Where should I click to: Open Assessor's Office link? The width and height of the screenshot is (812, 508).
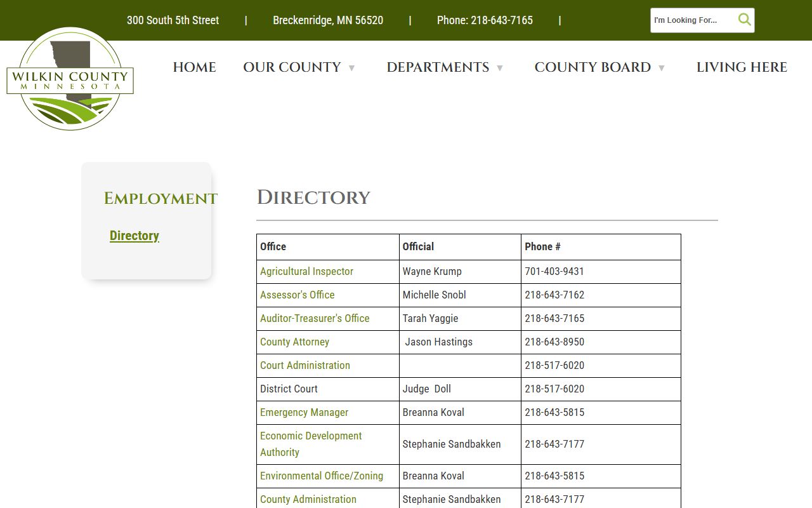tap(297, 295)
